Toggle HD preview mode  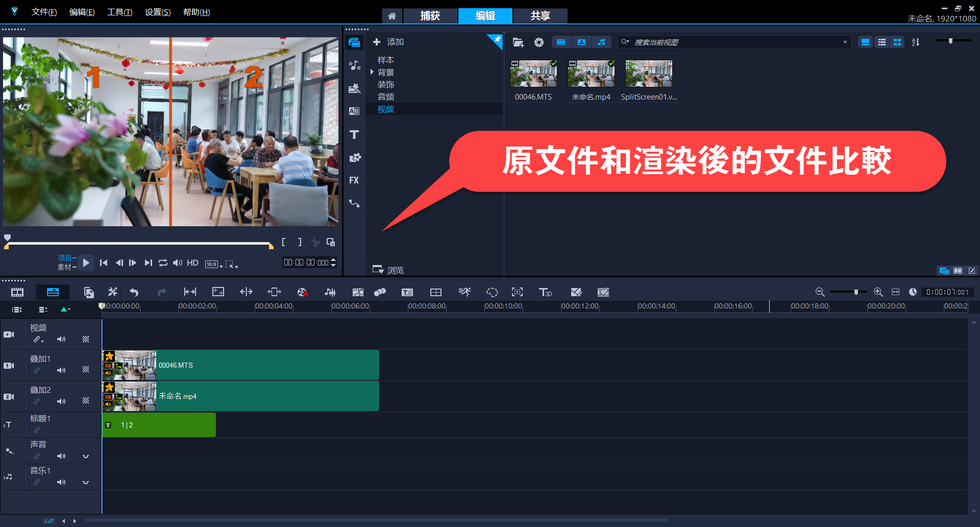192,262
